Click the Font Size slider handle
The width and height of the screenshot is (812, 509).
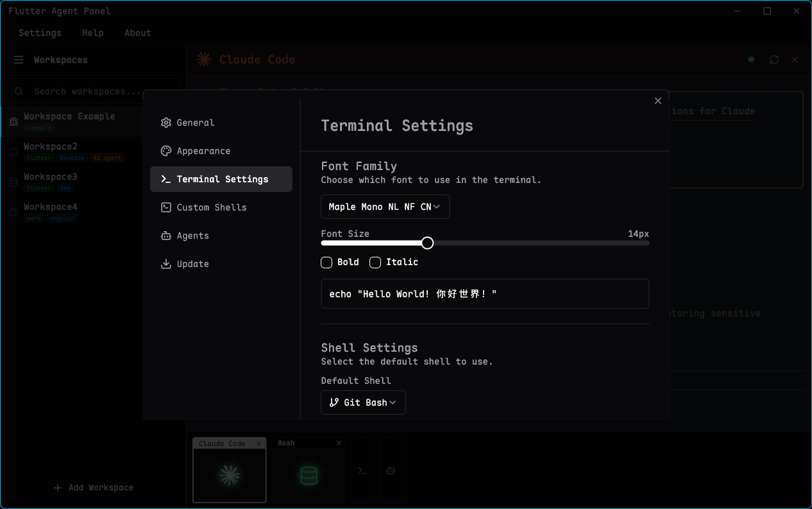[428, 243]
